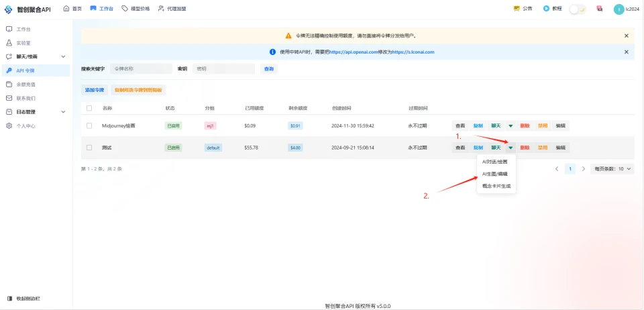
Task: Open 余额充值 in the sidebar
Action: click(x=36, y=84)
